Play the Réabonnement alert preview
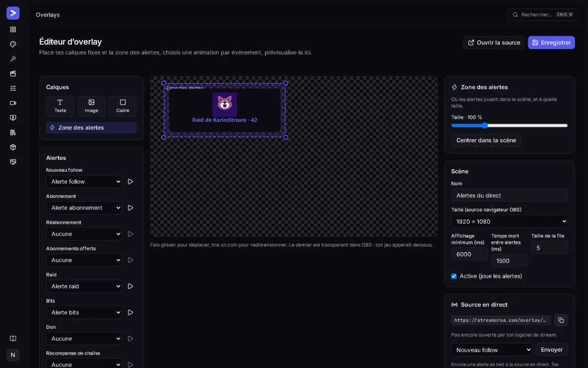This screenshot has height=368, width=588. 130,234
